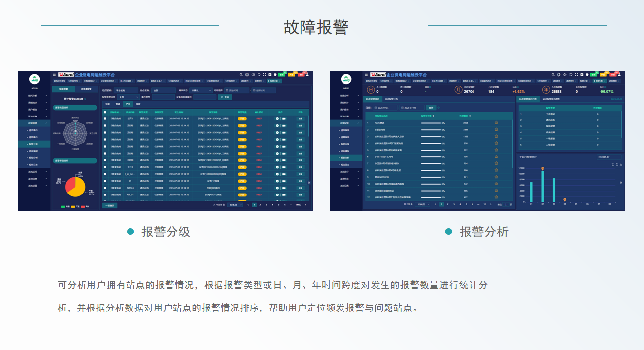This screenshot has height=350, width=644.
Task: Toggle hamburger menu icon in 报警分级 dashboard
Action: [x=54, y=75]
